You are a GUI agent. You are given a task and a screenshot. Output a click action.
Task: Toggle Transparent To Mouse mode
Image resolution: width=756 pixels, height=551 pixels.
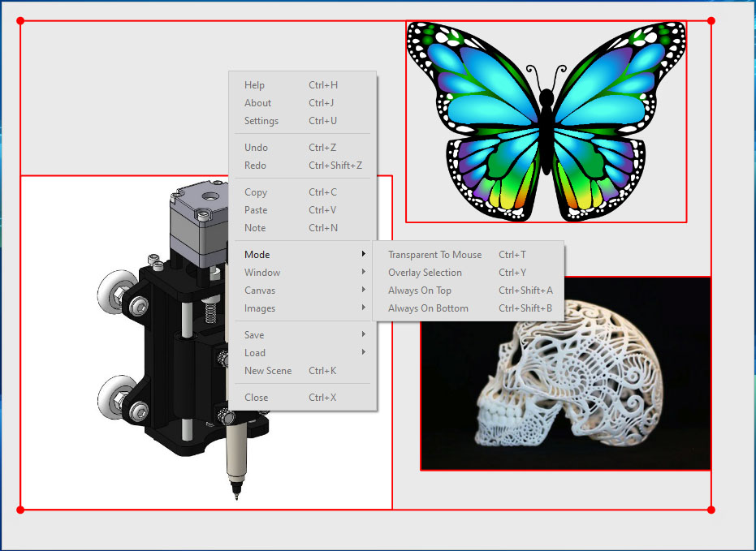[x=469, y=254]
